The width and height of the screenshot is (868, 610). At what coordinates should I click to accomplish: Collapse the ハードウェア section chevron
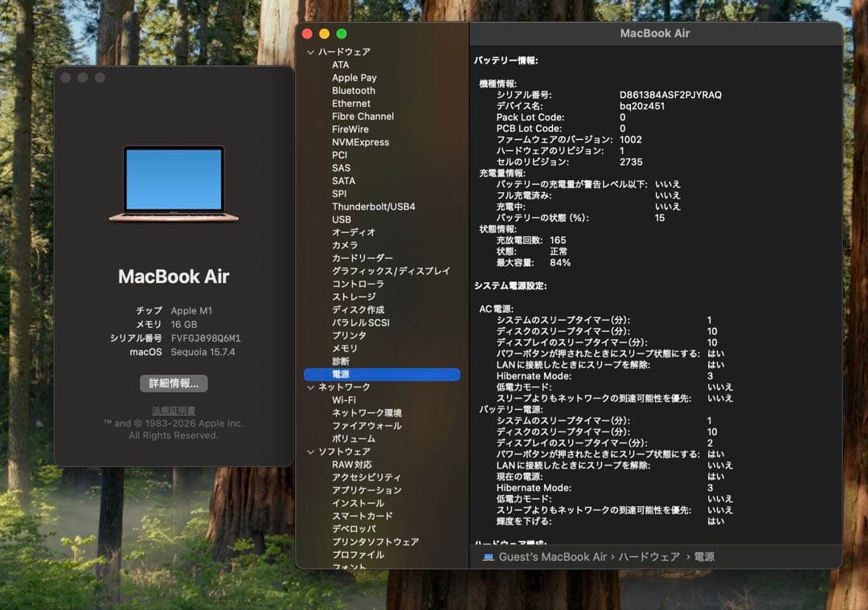click(310, 52)
